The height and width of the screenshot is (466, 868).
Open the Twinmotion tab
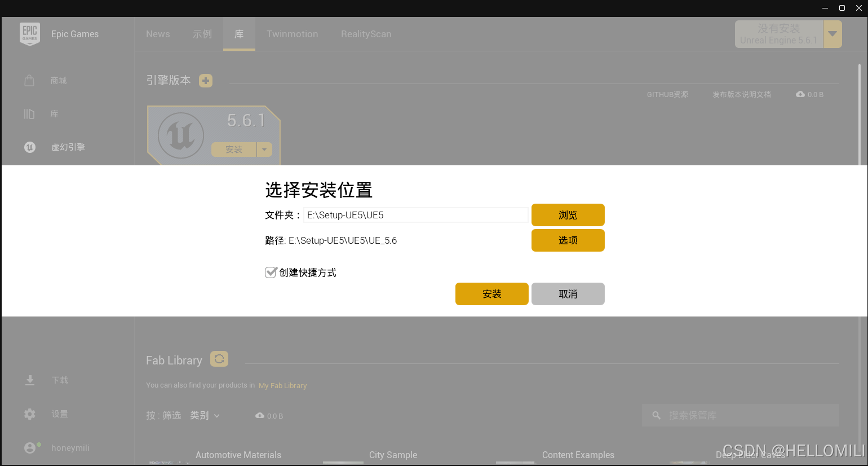(x=293, y=34)
